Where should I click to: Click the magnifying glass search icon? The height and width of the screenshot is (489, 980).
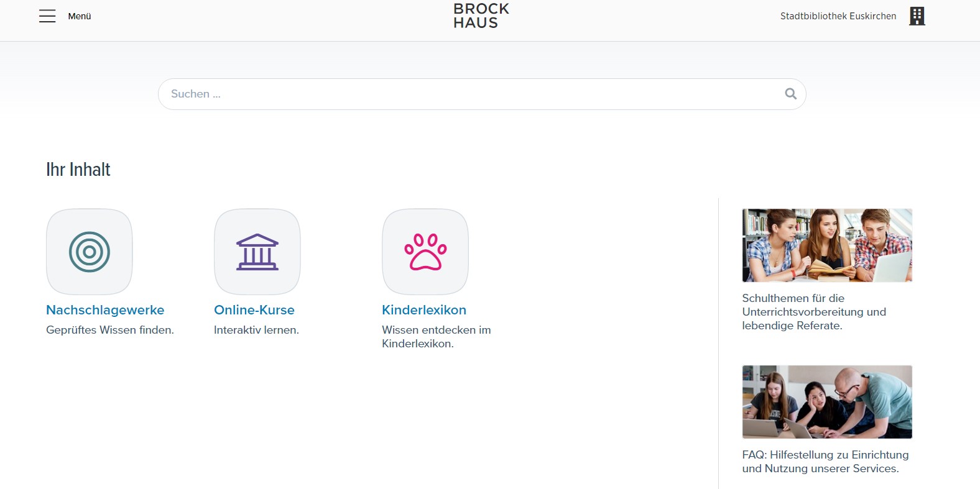pyautogui.click(x=790, y=94)
